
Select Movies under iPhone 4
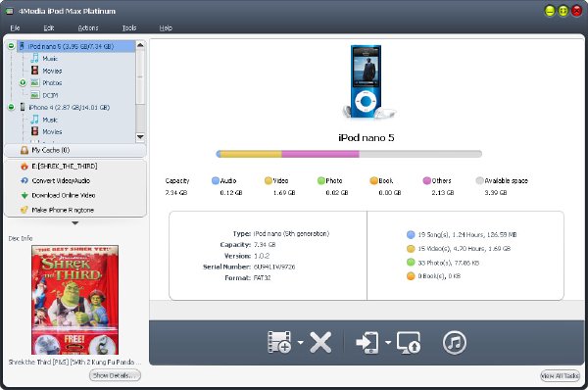pos(52,131)
